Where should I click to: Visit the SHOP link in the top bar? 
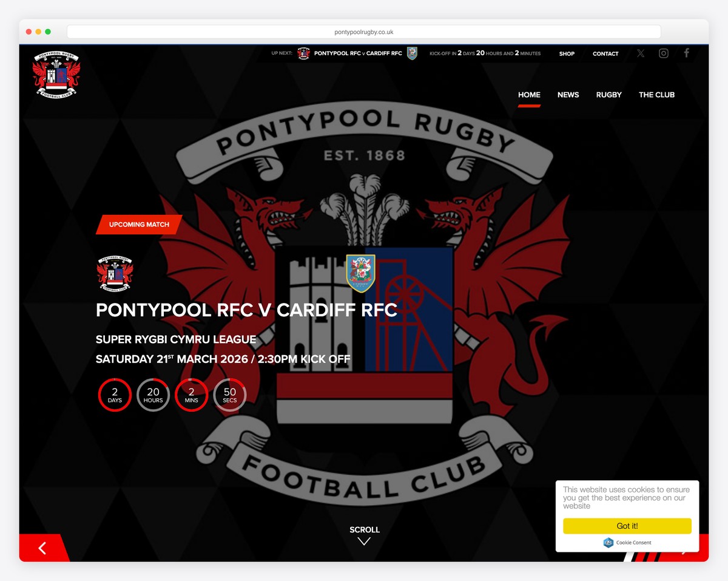(x=567, y=53)
